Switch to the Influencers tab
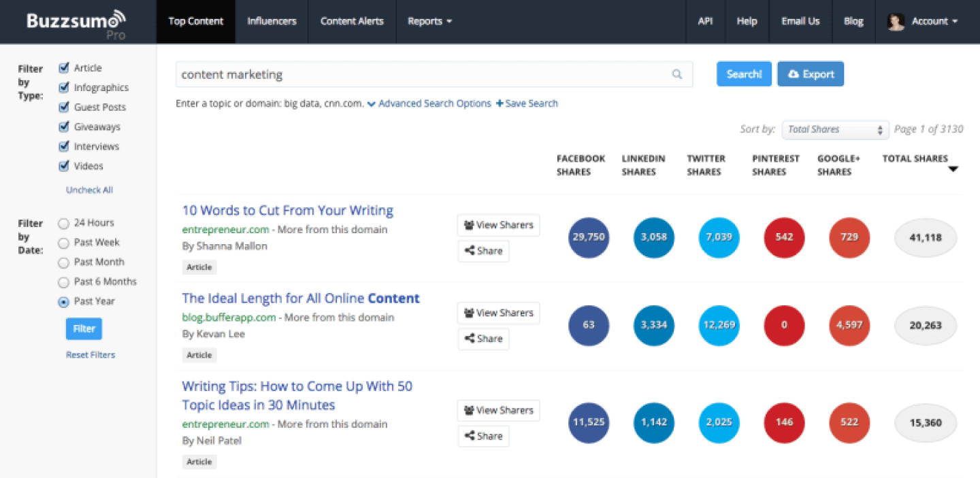Screen dimensions: 980x478 click(x=272, y=22)
